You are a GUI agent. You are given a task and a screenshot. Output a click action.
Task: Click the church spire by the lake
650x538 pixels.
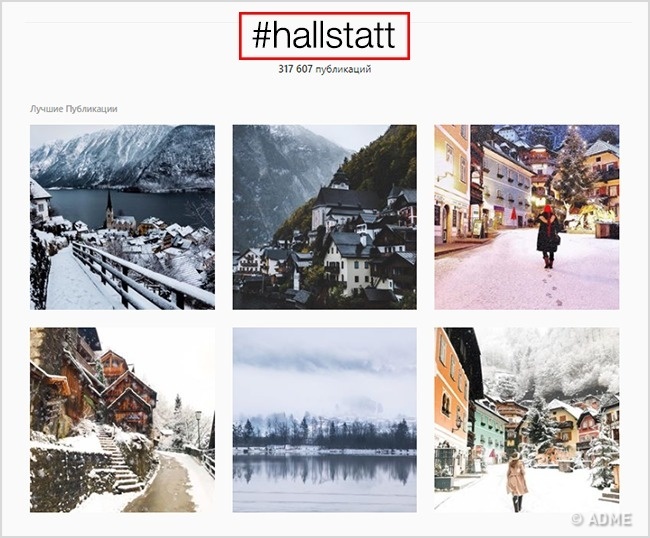[109, 209]
